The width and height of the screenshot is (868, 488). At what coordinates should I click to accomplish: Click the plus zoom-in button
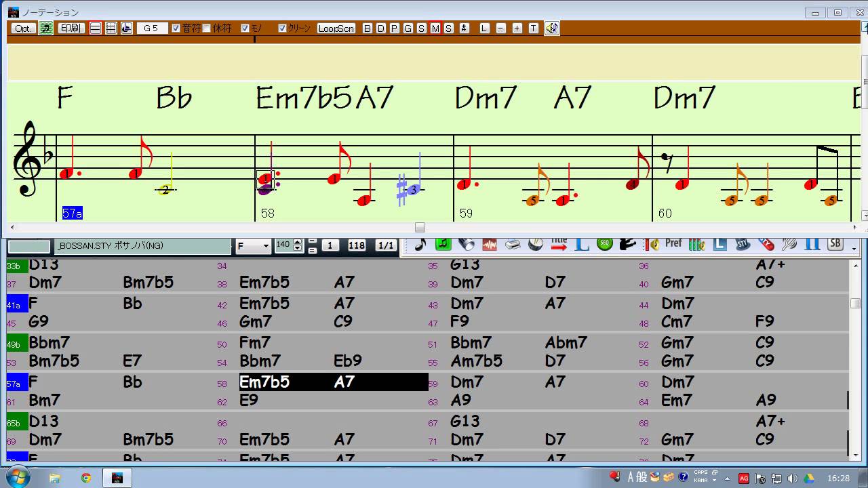click(x=517, y=28)
